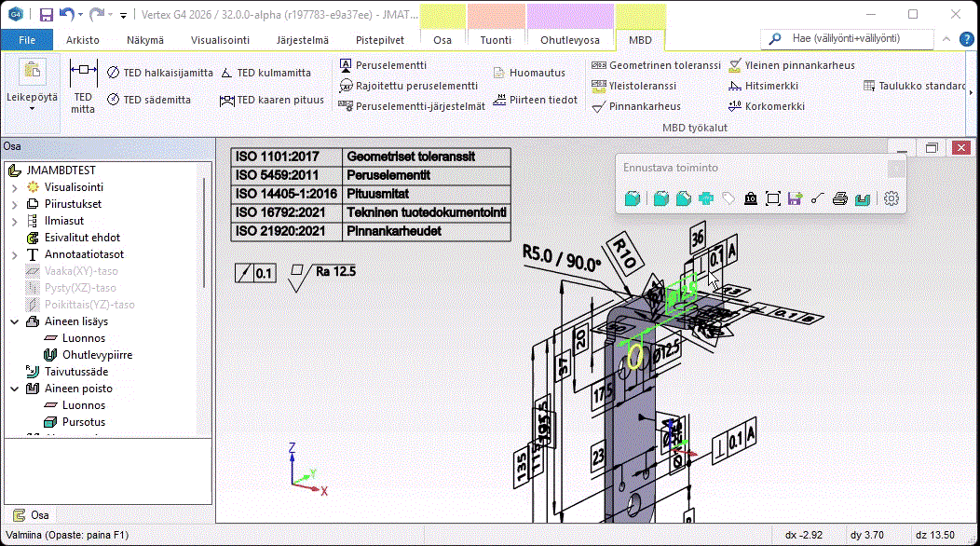Open the File menu
Viewport: 980px width, 546px height.
(x=27, y=40)
